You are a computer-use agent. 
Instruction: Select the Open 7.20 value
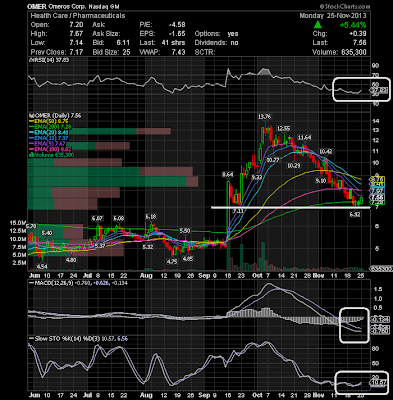76,25
